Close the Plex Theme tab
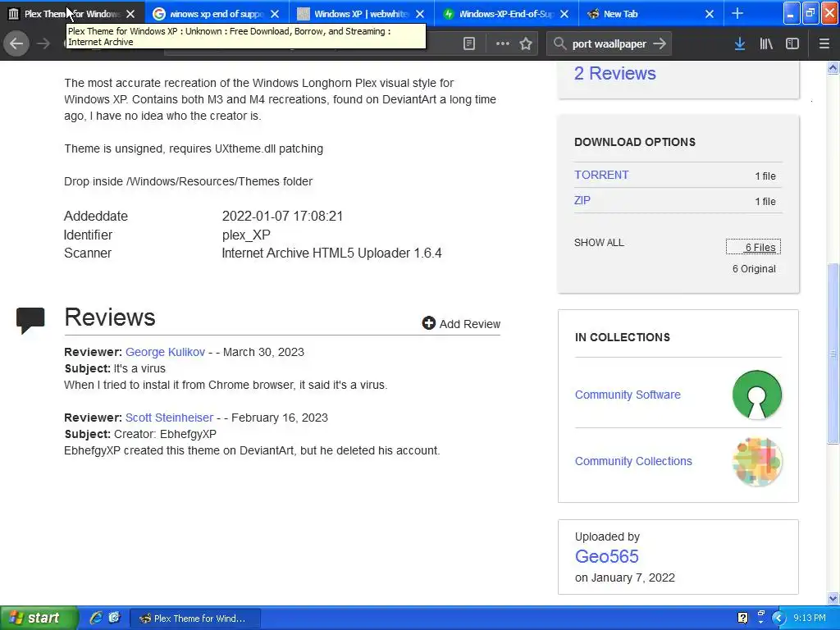Image resolution: width=840 pixels, height=630 pixels. coord(130,14)
